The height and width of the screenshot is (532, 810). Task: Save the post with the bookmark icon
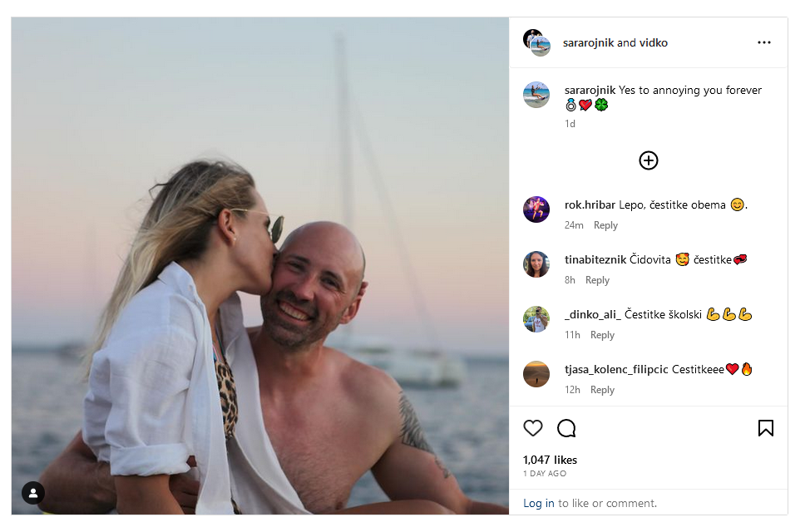765,428
